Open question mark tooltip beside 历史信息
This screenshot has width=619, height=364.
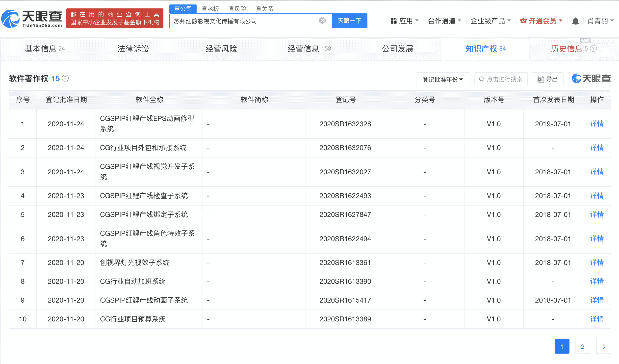click(593, 49)
